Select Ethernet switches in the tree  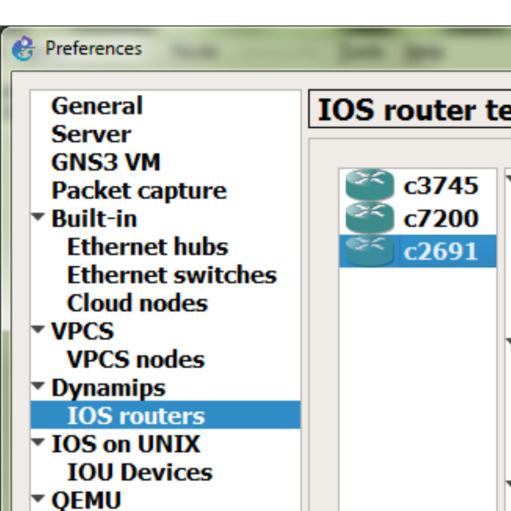point(172,275)
